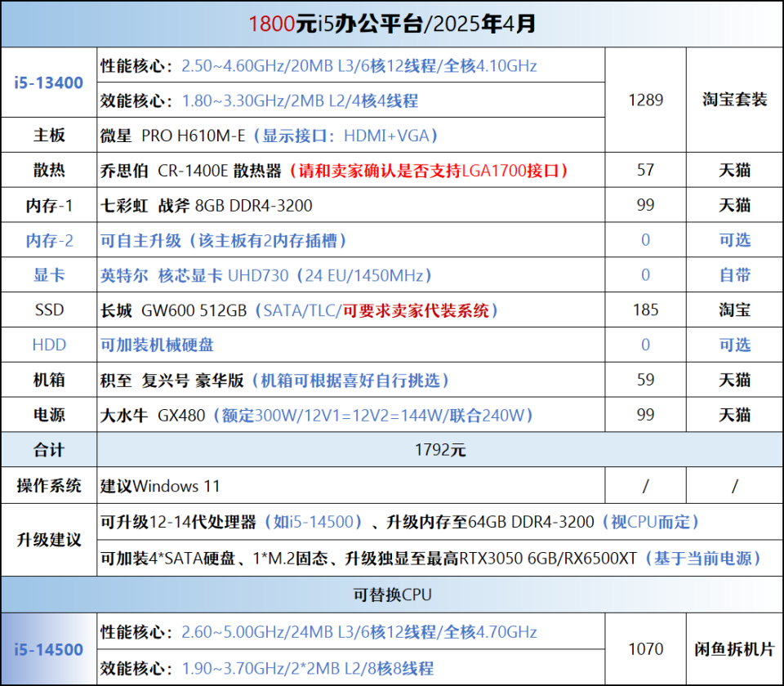Click "可自主升级（该主板有2内存插槽）" text
This screenshot has width=784, height=686.
[224, 240]
